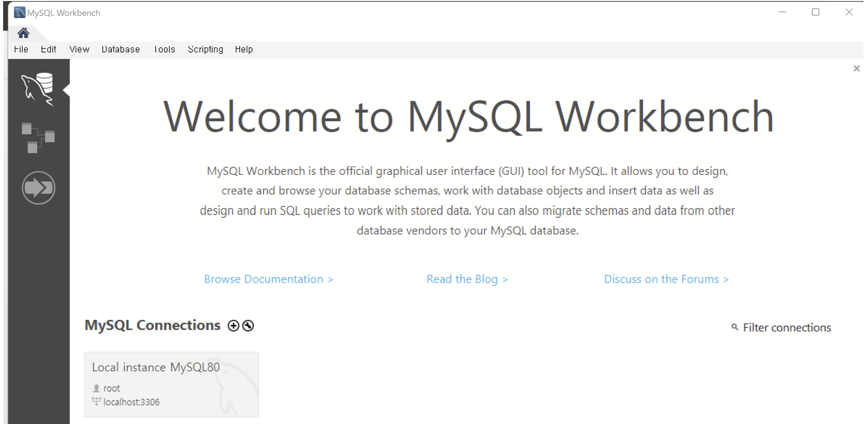Viewport: 868px width, 424px height.
Task: Open the View menu
Action: pos(79,50)
